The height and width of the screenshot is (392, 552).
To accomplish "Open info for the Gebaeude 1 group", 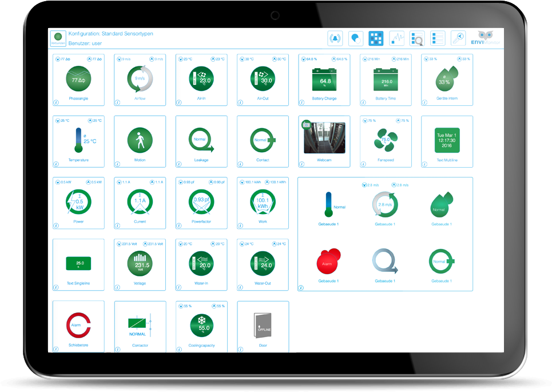I will (301, 288).
